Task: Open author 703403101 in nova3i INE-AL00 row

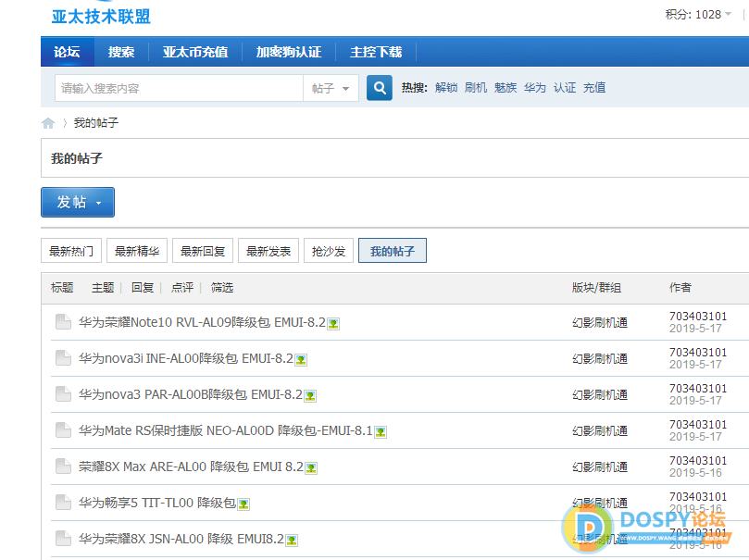Action: pos(698,353)
